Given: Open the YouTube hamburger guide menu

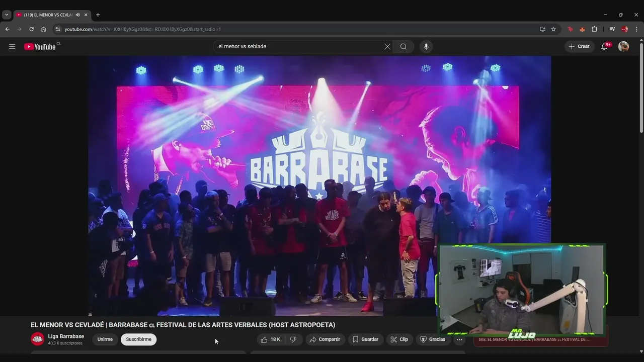Looking at the screenshot, I should pos(12,46).
